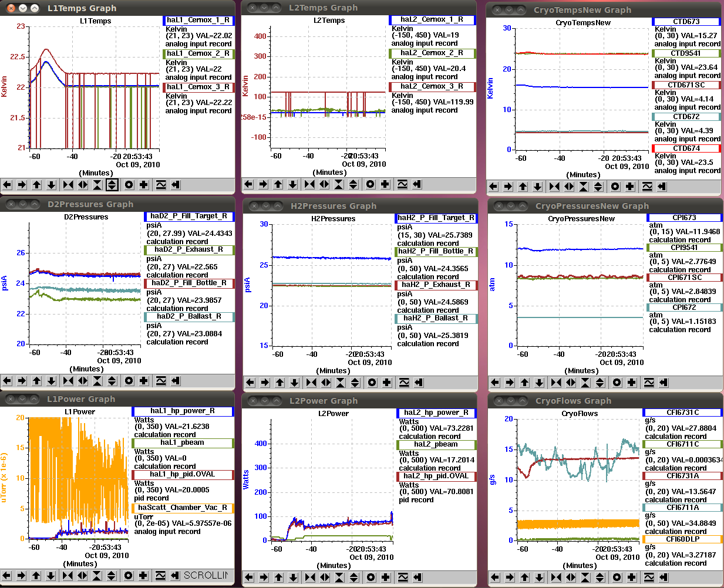Pan up in D2Pressures Graph toolbar
This screenshot has height=588, width=724.
(37, 381)
